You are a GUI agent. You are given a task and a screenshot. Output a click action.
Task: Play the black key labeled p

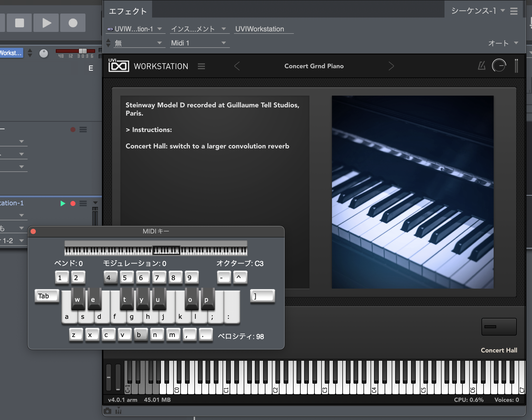click(208, 299)
